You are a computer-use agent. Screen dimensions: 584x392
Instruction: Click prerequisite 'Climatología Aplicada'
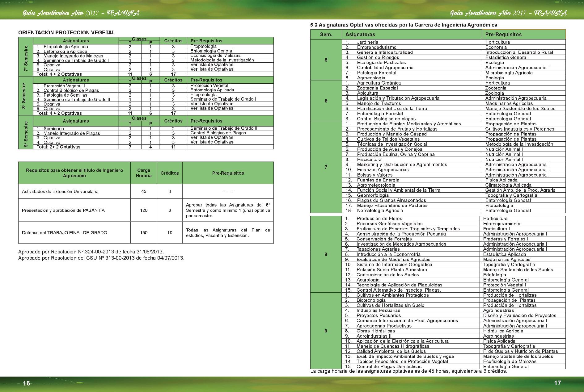coord(508,185)
